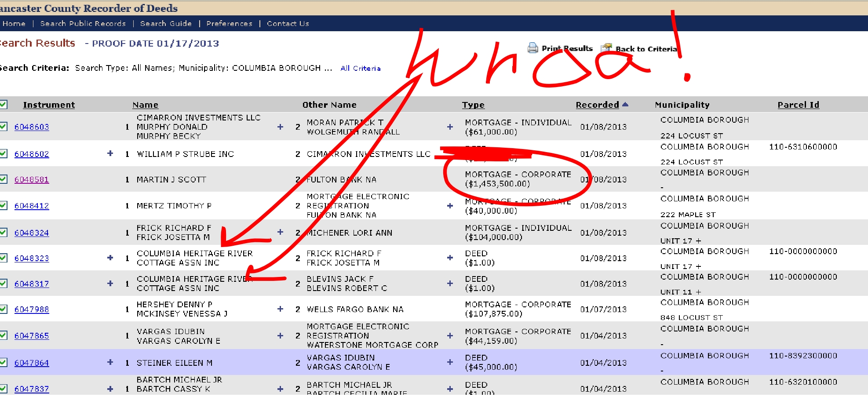
Task: Sort results by Instrument column header
Action: tap(49, 105)
